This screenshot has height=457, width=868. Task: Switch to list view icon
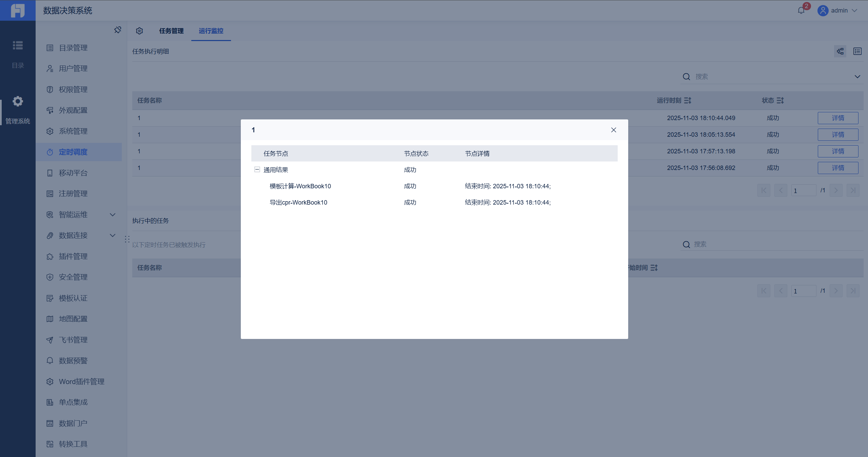(x=857, y=51)
